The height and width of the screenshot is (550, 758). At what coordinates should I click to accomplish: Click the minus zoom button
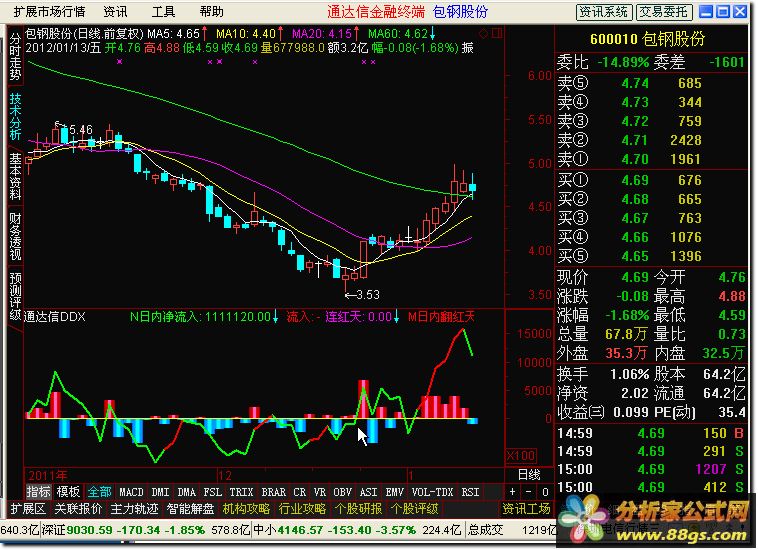click(528, 492)
